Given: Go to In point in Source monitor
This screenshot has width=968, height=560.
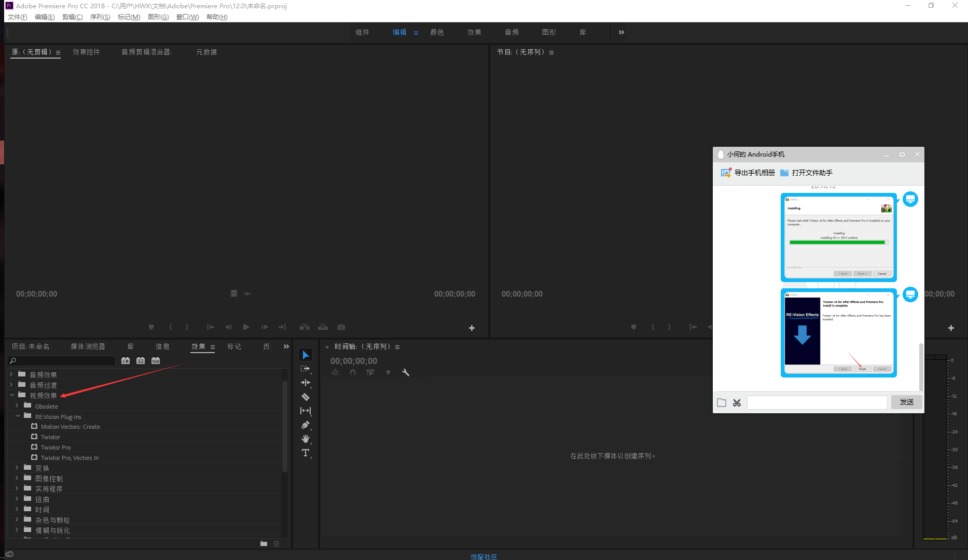Looking at the screenshot, I should click(x=210, y=327).
